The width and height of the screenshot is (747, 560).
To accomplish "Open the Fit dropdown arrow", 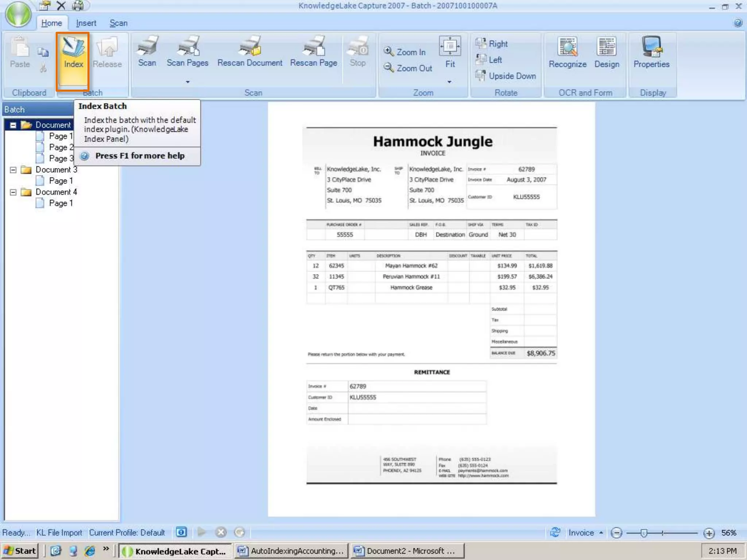I will point(449,82).
